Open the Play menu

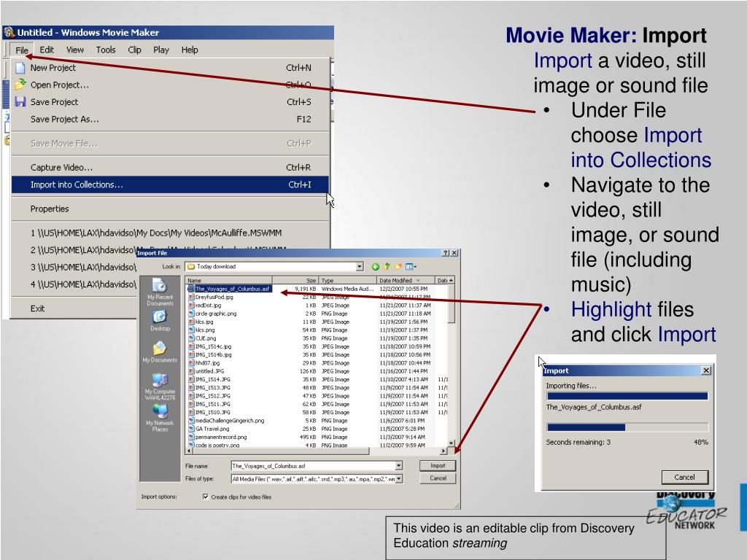pos(161,50)
